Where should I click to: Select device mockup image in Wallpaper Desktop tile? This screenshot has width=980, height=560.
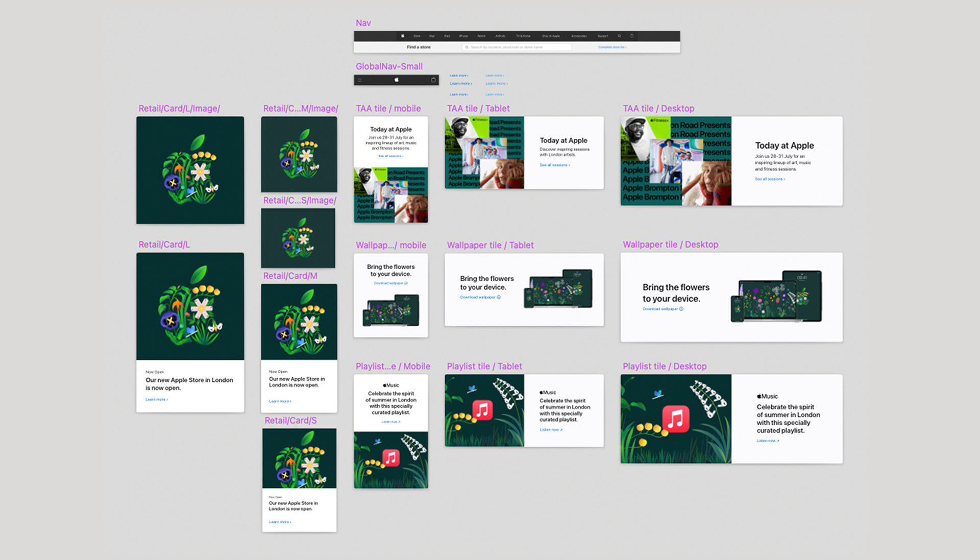[x=776, y=297]
